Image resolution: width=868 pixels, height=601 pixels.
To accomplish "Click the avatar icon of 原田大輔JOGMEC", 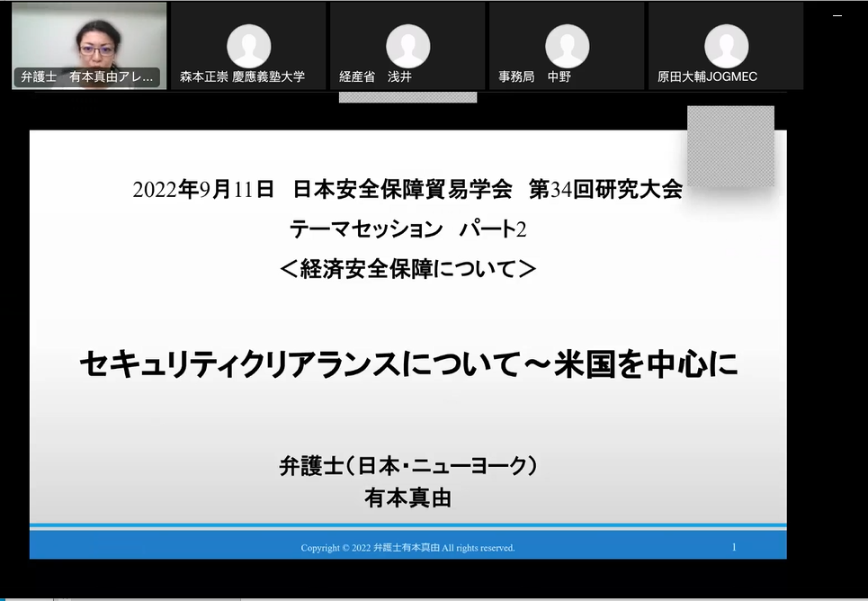I will 726,45.
